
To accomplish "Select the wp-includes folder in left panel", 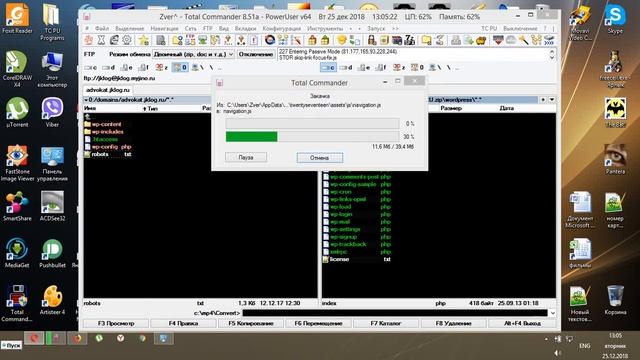I will [104, 132].
